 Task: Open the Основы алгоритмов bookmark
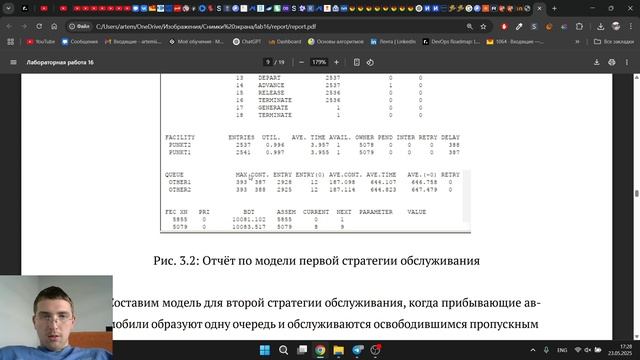point(336,42)
